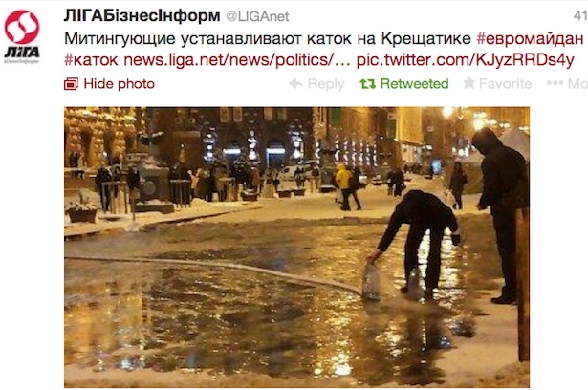588x390 pixels.
Task: Open the news.liga.net article link
Action: pos(237,60)
